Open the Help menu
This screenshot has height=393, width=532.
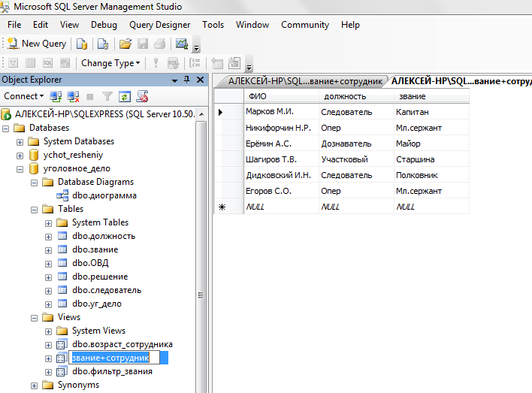[350, 25]
